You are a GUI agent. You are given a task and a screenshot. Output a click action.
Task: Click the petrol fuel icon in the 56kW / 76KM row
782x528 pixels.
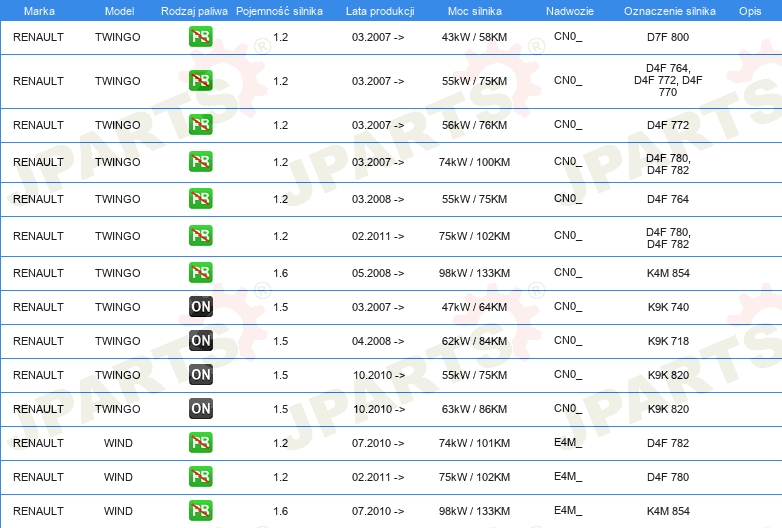[x=200, y=125]
